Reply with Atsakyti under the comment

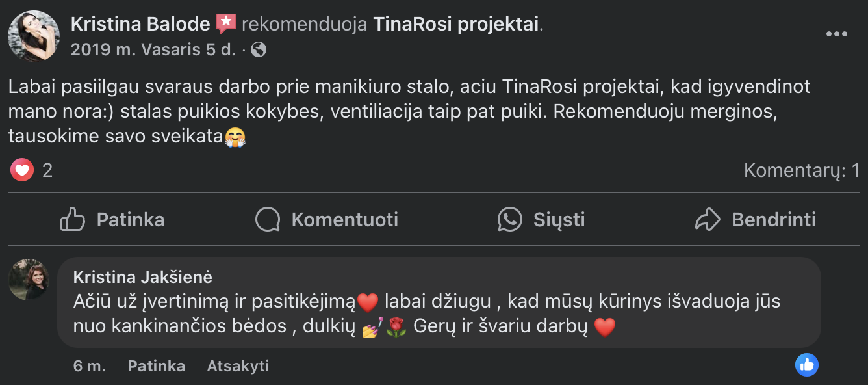[x=238, y=366]
